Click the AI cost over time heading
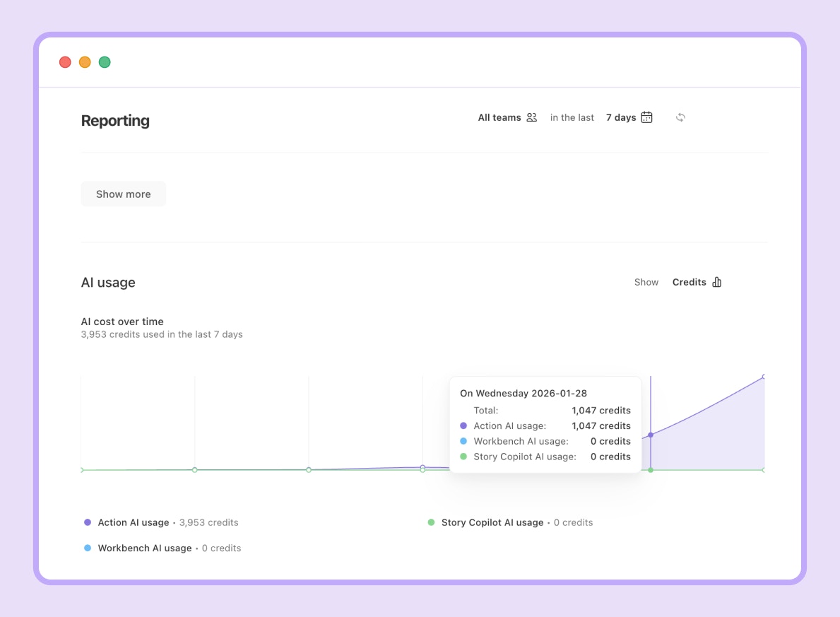The height and width of the screenshot is (617, 840). tap(122, 322)
